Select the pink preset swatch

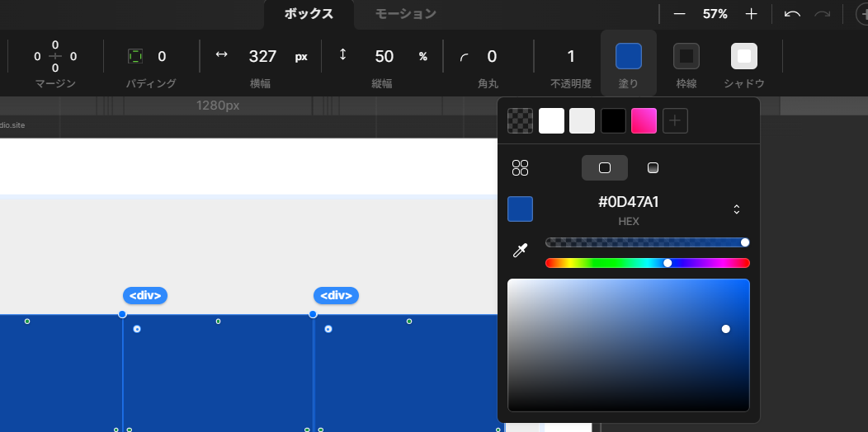[644, 121]
